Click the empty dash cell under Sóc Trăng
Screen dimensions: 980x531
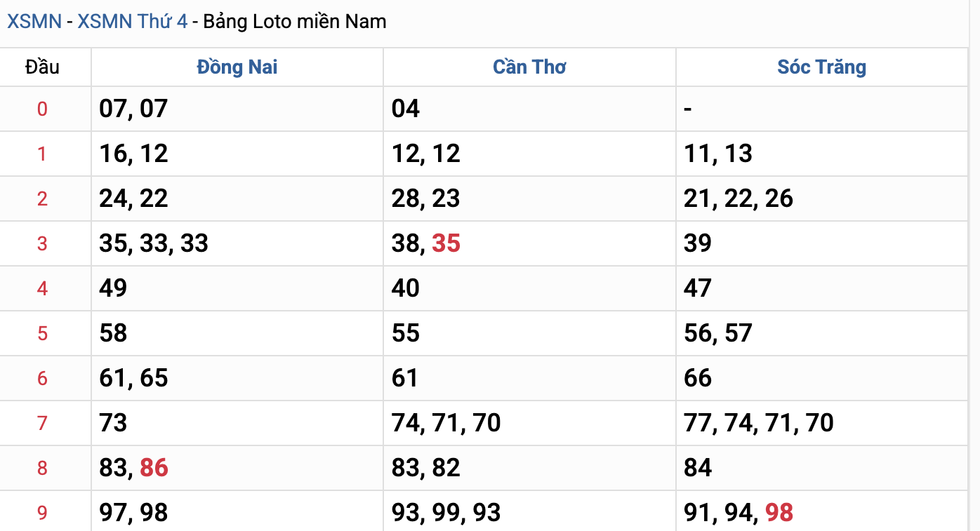688,109
